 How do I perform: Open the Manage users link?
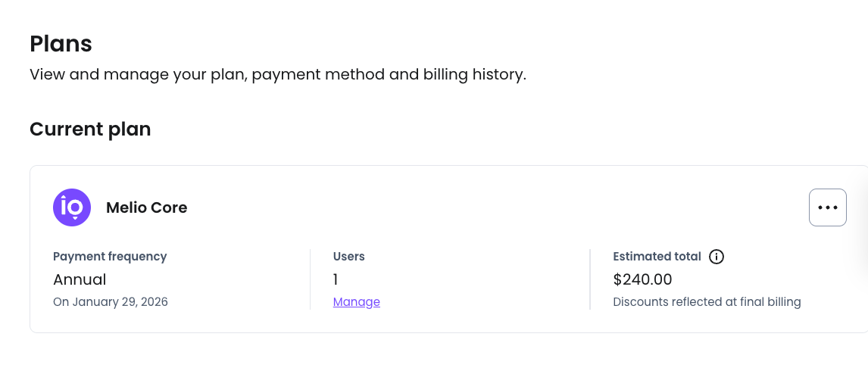[x=356, y=302]
